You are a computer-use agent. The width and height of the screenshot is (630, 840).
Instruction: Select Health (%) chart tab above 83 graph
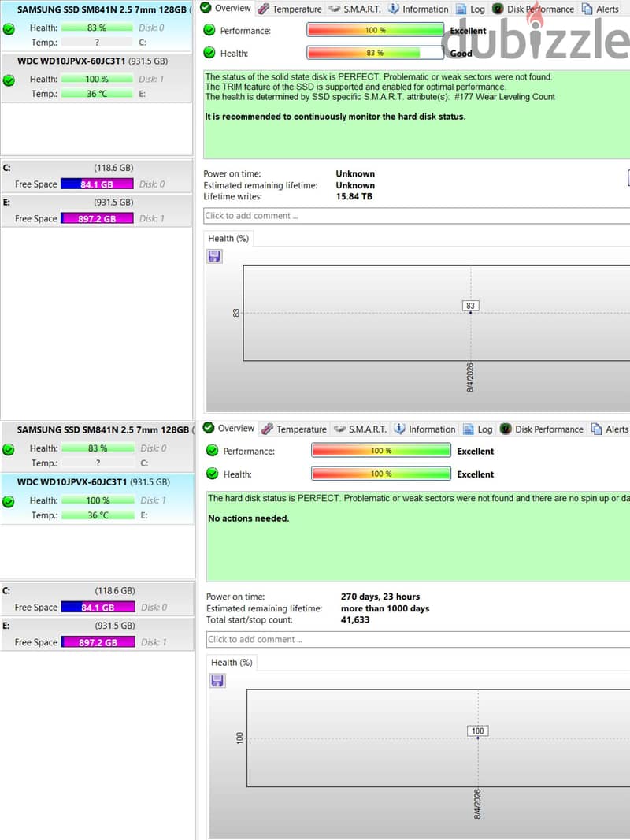click(228, 239)
